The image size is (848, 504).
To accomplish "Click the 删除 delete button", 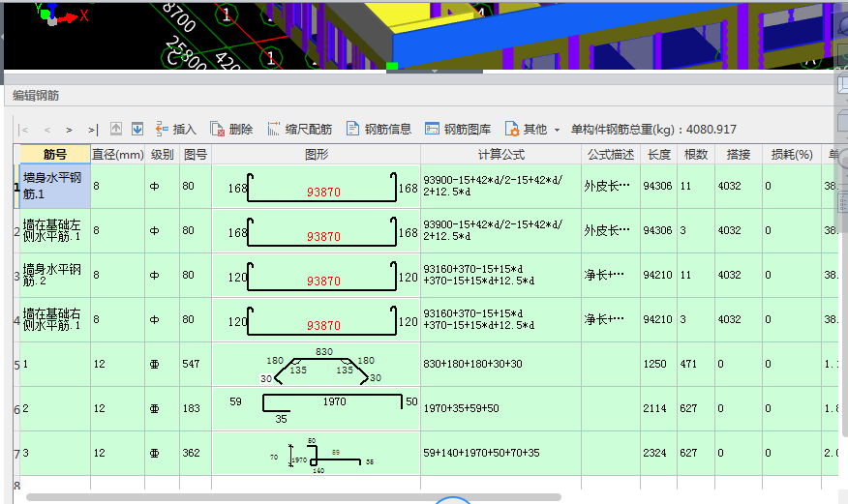I will pyautogui.click(x=231, y=129).
